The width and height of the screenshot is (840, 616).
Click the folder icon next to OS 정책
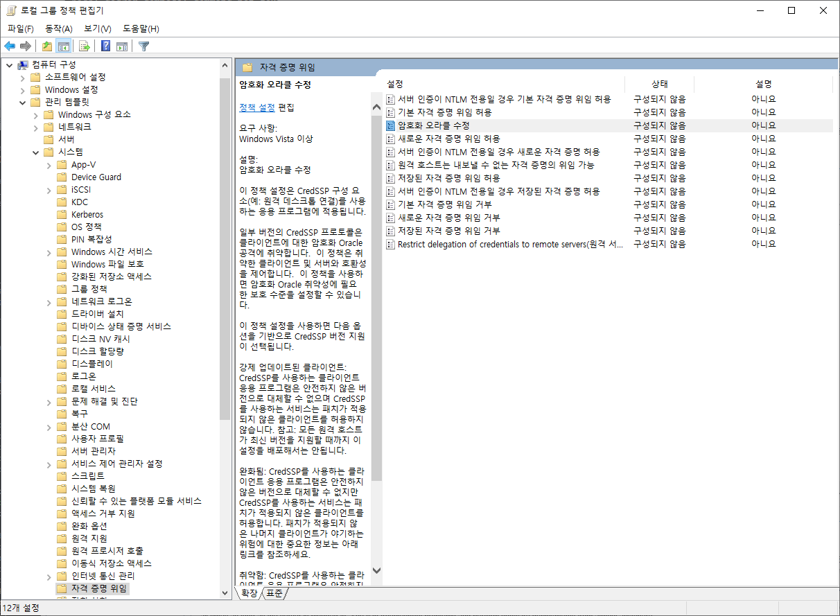[62, 227]
